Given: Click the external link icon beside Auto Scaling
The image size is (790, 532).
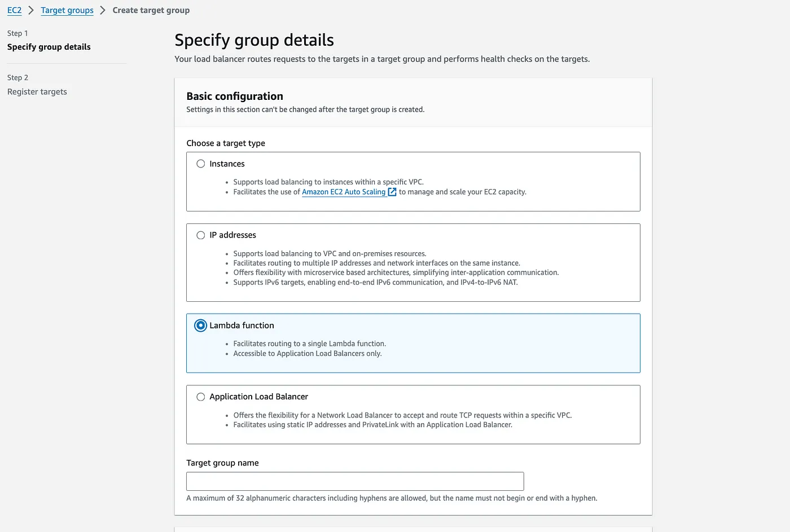Looking at the screenshot, I should pyautogui.click(x=392, y=192).
